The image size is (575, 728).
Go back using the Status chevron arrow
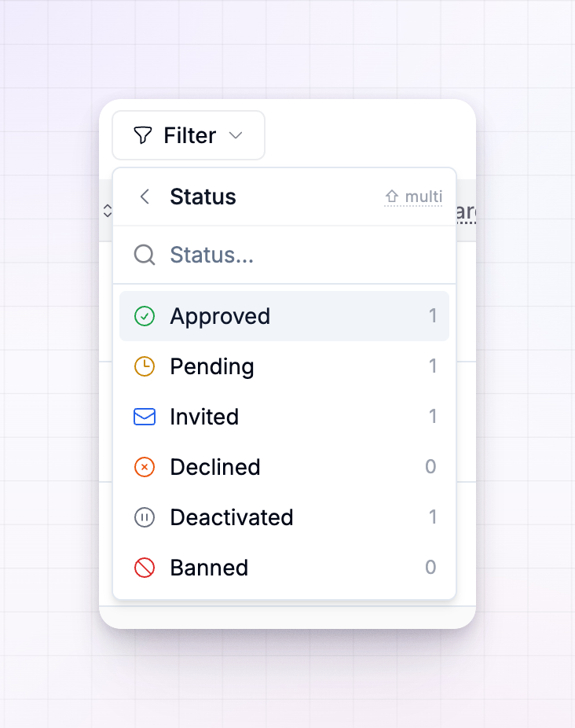click(145, 197)
